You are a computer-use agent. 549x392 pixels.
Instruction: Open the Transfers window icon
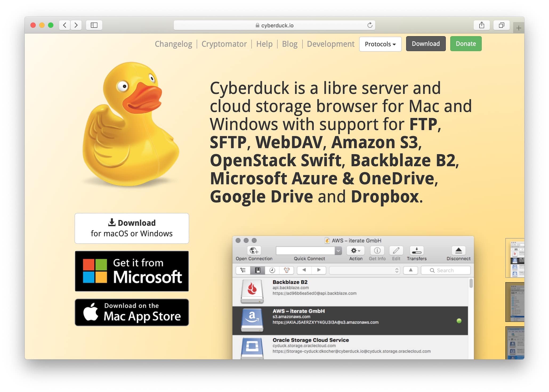417,251
